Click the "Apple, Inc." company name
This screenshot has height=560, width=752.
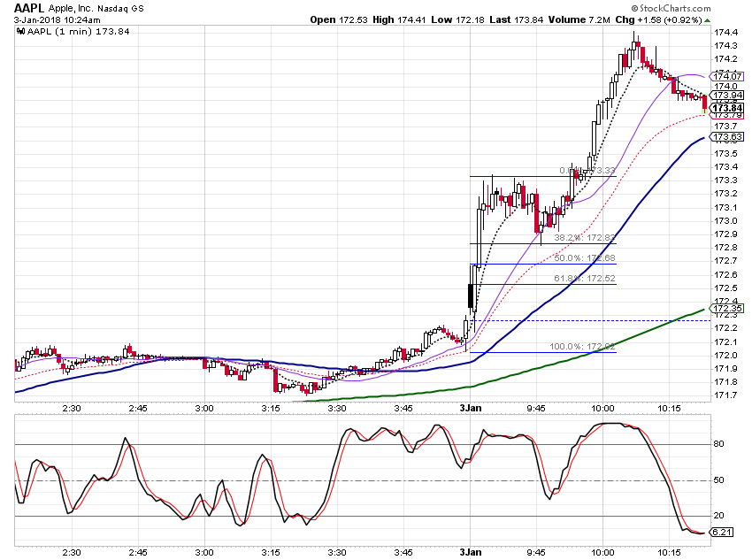click(x=71, y=8)
